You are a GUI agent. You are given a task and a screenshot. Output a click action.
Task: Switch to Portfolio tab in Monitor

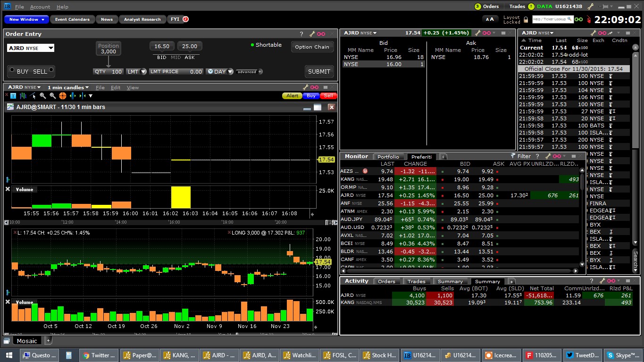pos(388,157)
